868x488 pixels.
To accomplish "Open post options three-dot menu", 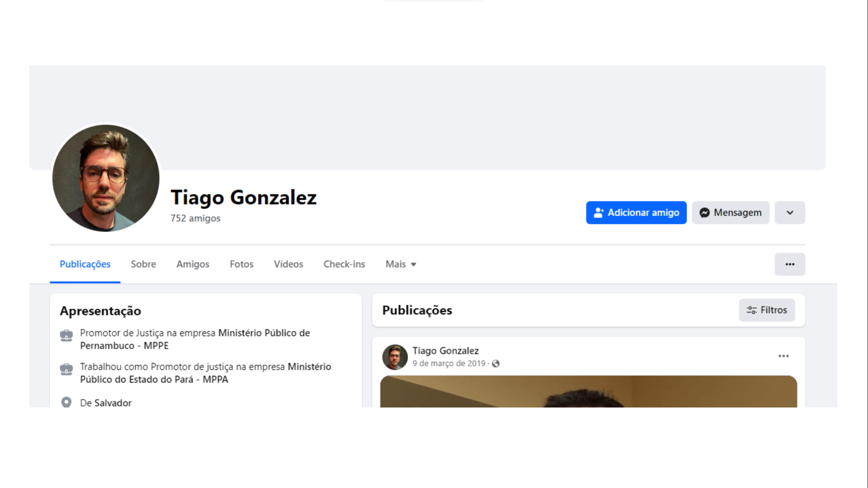I will pos(783,356).
